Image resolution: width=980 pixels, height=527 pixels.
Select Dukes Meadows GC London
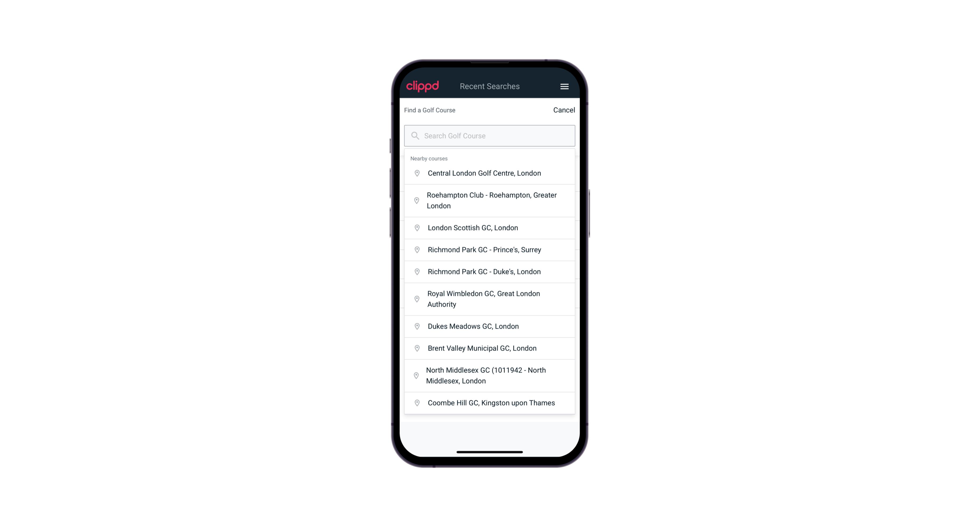coord(489,326)
